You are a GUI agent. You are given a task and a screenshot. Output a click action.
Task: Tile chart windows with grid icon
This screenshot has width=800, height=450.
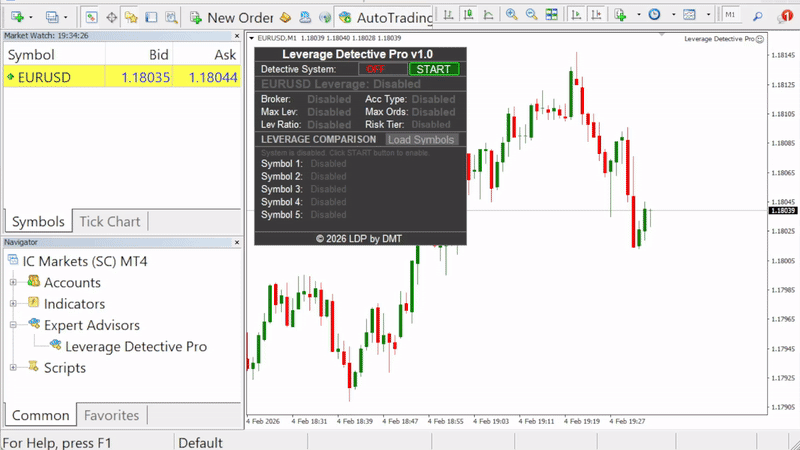pyautogui.click(x=552, y=15)
